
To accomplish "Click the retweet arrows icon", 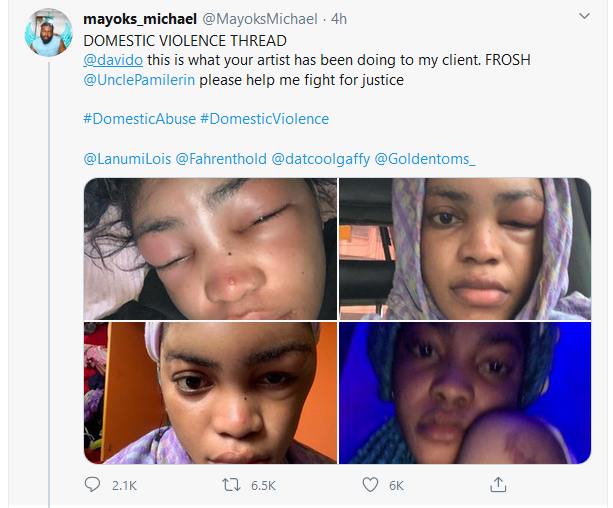I will coord(231,485).
